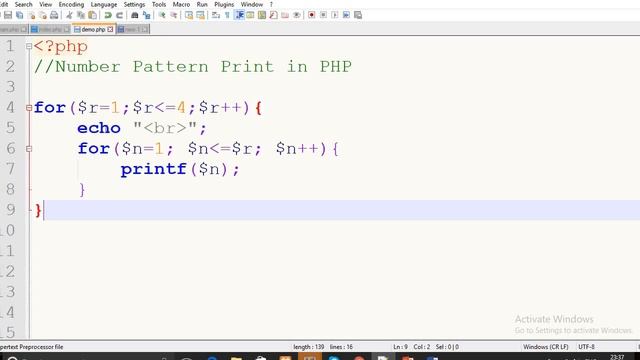Click the echo "<br>"; line
The height and width of the screenshot is (360, 640).
(x=142, y=128)
